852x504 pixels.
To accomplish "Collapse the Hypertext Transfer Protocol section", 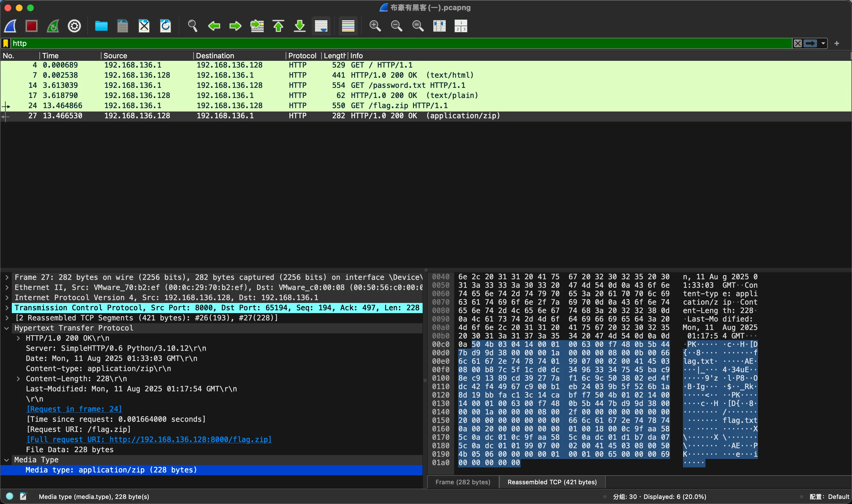I will [x=7, y=328].
